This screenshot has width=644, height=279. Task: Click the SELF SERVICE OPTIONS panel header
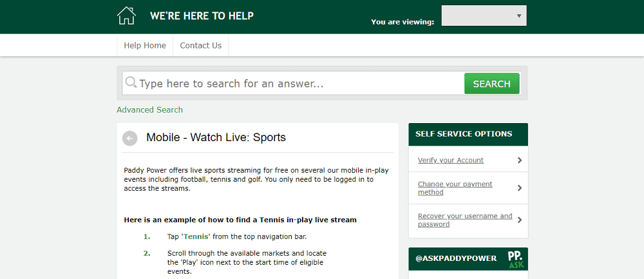coord(468,135)
